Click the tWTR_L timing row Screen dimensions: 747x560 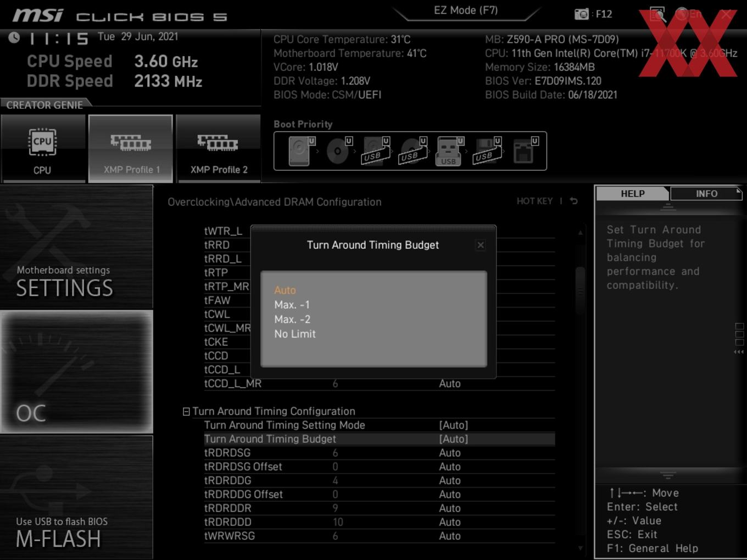pyautogui.click(x=223, y=231)
